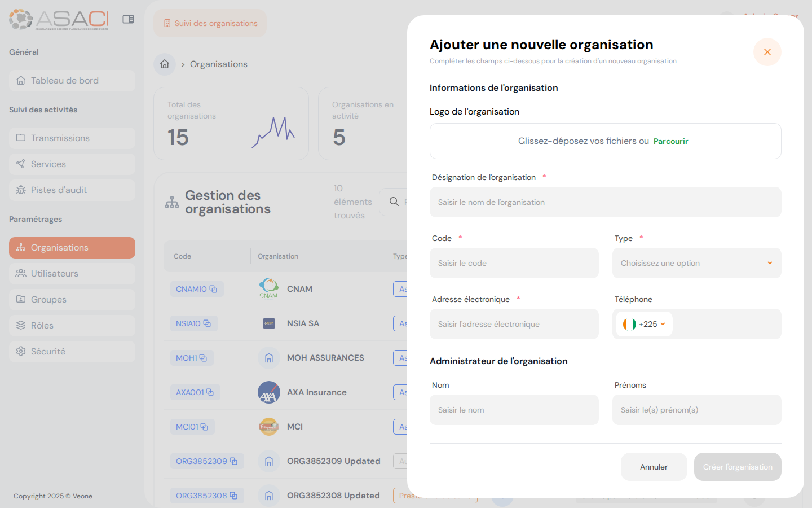Cancel the form with the Annuler button

(x=654, y=467)
